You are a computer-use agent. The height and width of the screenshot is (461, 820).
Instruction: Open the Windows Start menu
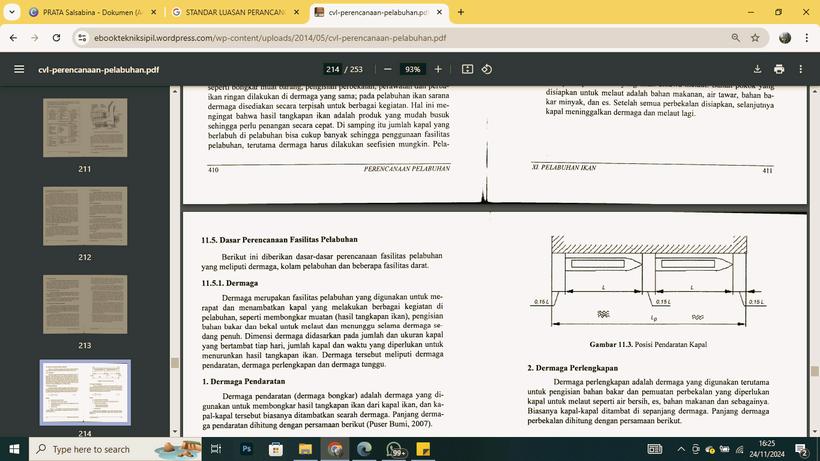tap(14, 449)
